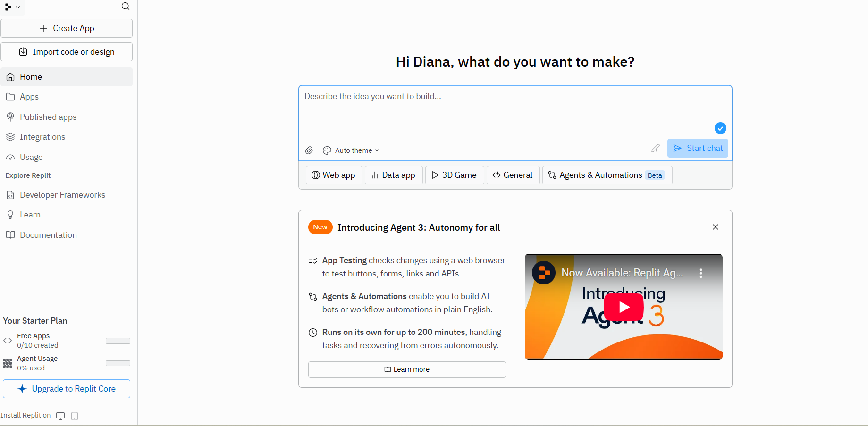The image size is (868, 426).
Task: Click the Replit channel logo on video
Action: (x=544, y=273)
